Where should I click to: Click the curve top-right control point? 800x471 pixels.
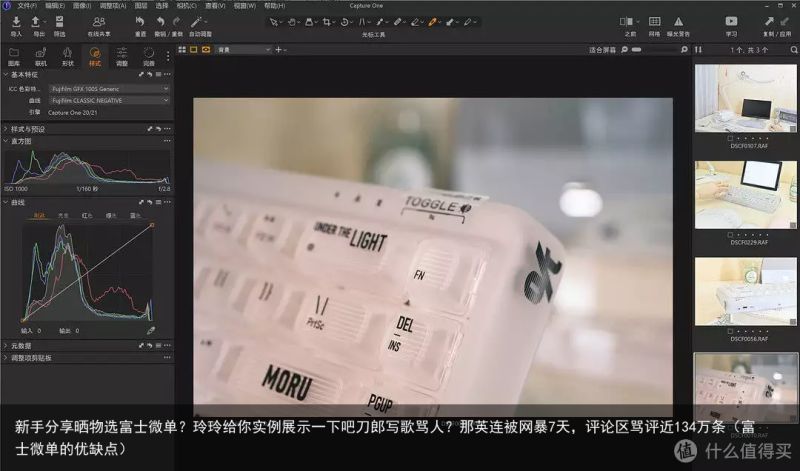coord(152,225)
